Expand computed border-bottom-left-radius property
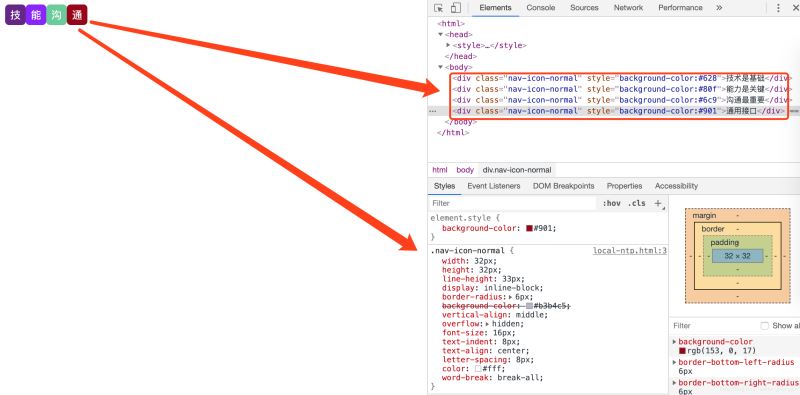 [675, 362]
